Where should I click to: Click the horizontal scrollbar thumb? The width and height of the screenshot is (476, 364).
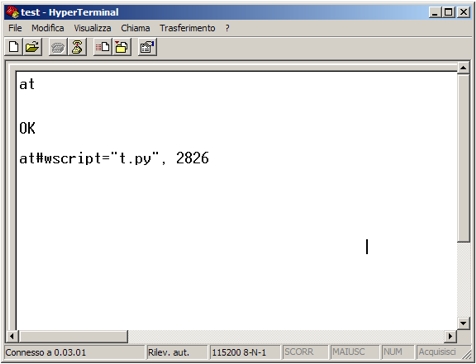[73, 336]
